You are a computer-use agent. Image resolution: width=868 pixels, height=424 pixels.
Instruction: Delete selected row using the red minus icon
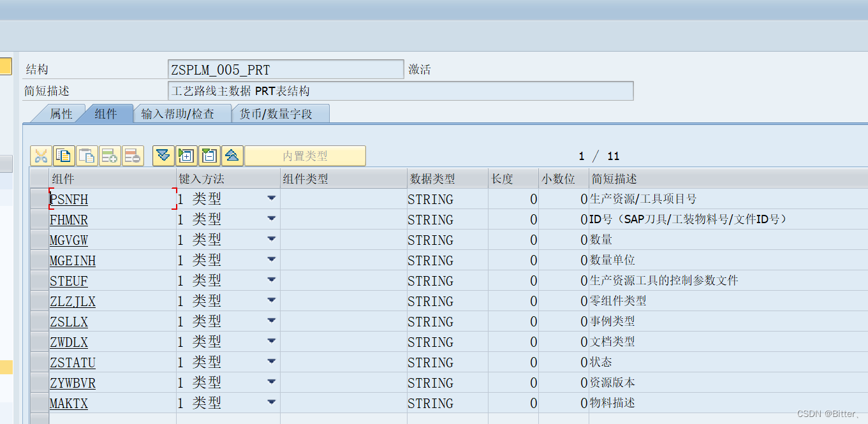[x=133, y=155]
